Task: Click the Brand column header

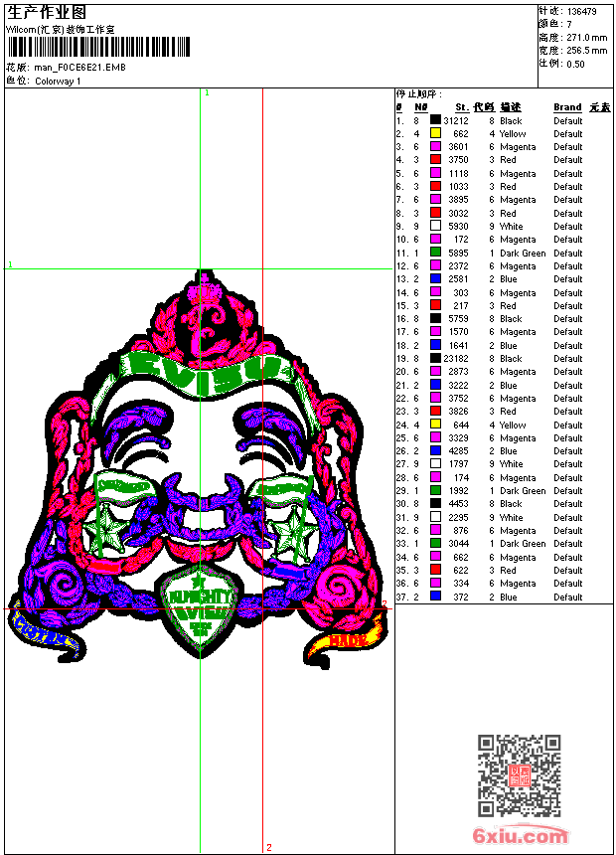Action: tap(567, 107)
